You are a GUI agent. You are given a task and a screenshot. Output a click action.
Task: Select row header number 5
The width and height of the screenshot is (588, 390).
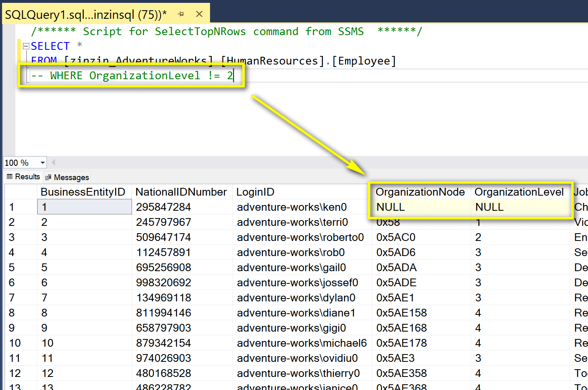coord(21,267)
